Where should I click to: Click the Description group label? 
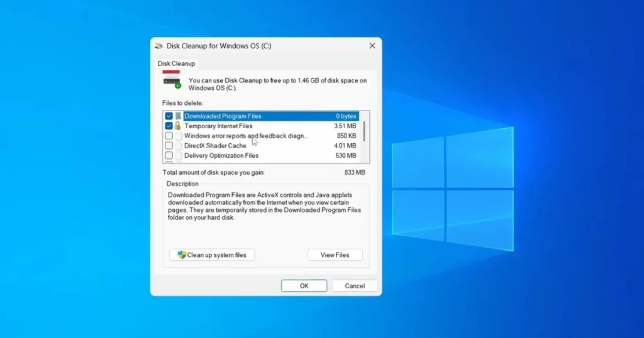(182, 184)
